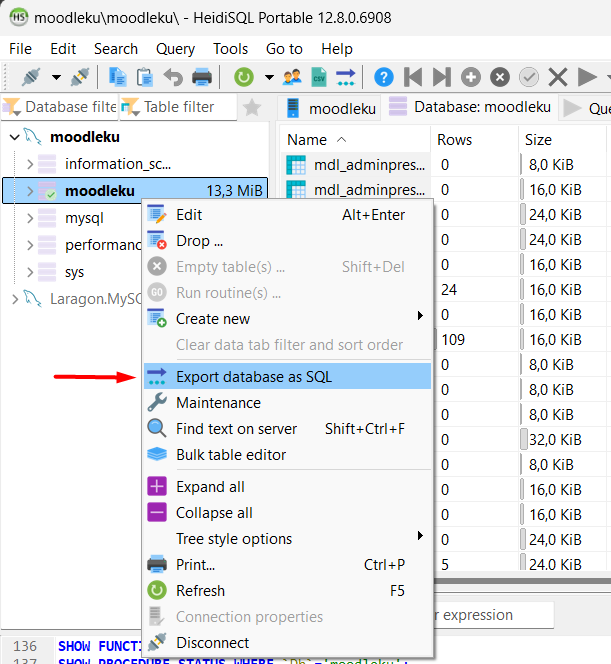Open the Go to menu
The height and width of the screenshot is (664, 611).
tap(284, 49)
